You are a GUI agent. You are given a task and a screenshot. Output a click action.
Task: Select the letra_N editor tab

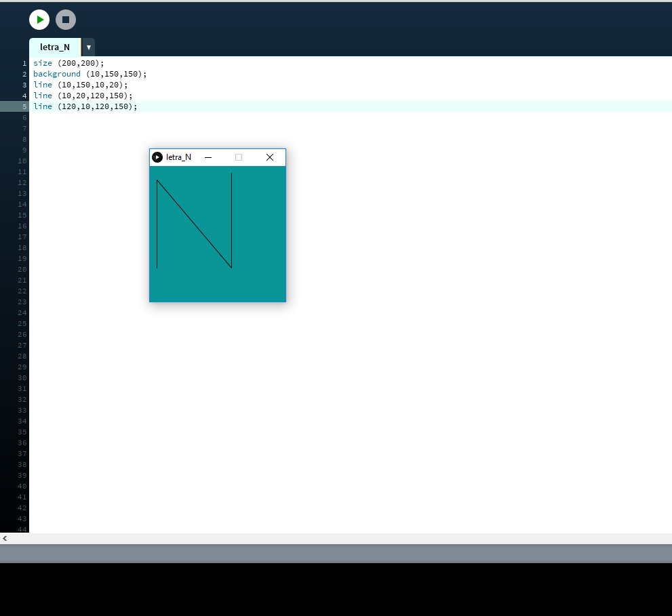click(x=55, y=47)
